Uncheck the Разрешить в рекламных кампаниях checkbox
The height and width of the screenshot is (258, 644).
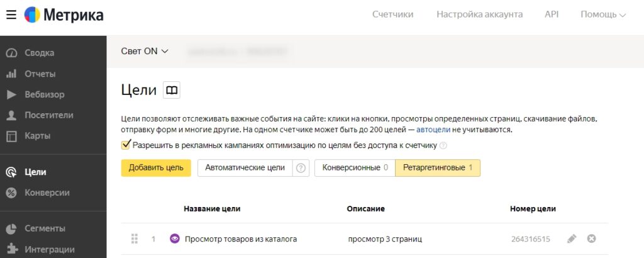tap(126, 145)
